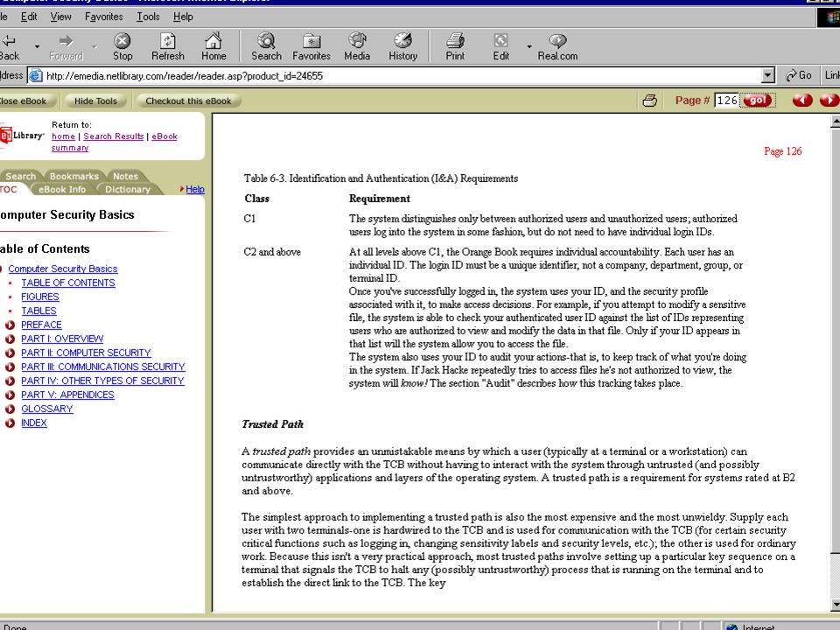Open the Favorites toolbar pane
The height and width of the screenshot is (630, 840).
click(311, 46)
